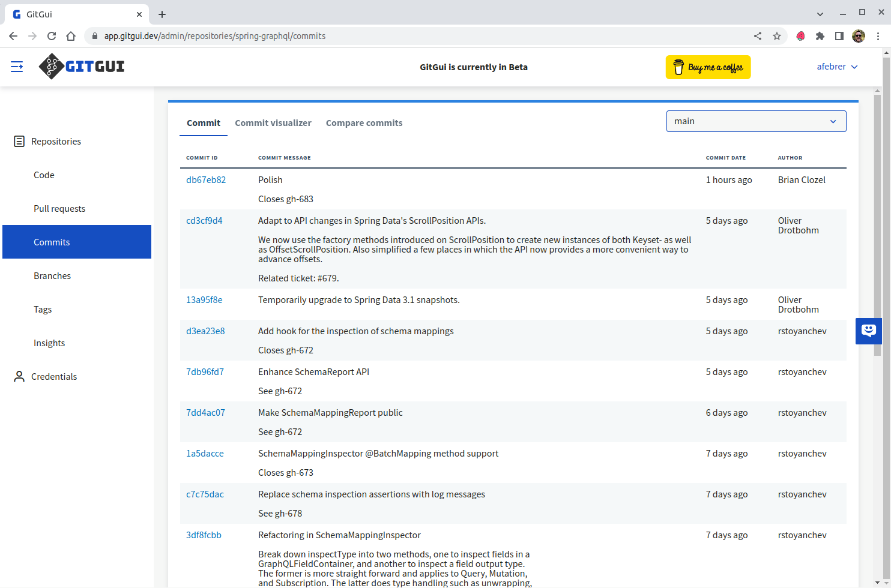The height and width of the screenshot is (588, 891).
Task: Click the COMMIT ID column header
Action: [x=202, y=158]
